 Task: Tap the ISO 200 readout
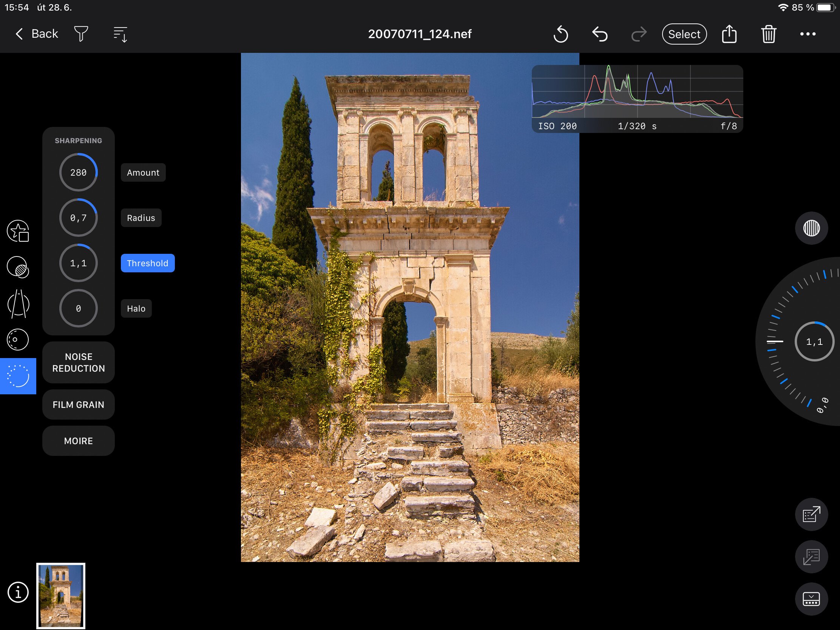(557, 126)
